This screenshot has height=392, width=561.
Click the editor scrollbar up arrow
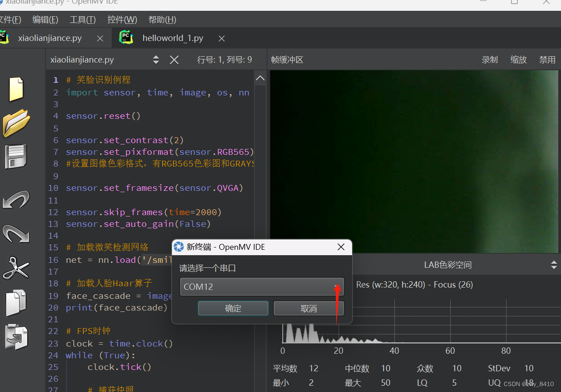click(x=260, y=77)
